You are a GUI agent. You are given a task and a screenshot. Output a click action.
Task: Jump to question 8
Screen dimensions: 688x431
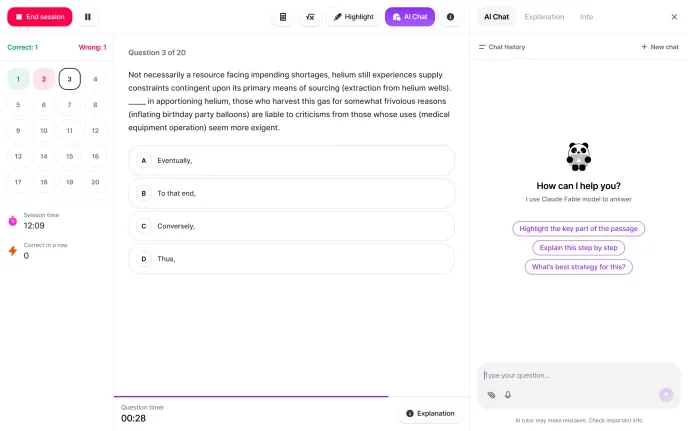(x=95, y=105)
